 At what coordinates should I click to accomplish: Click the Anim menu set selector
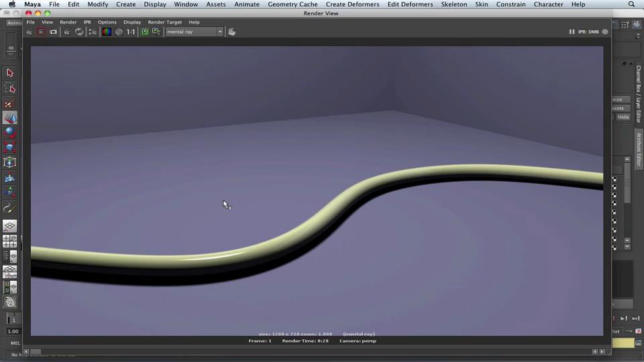point(14,23)
